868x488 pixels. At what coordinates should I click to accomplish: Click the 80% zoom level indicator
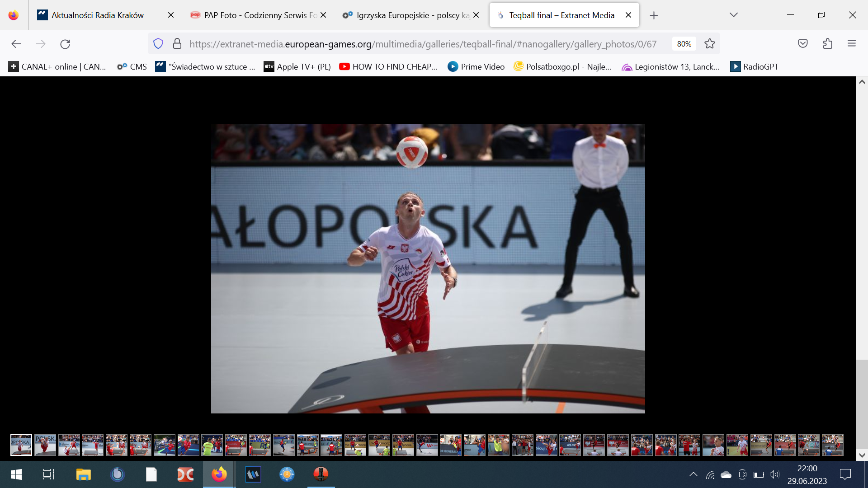pyautogui.click(x=684, y=44)
